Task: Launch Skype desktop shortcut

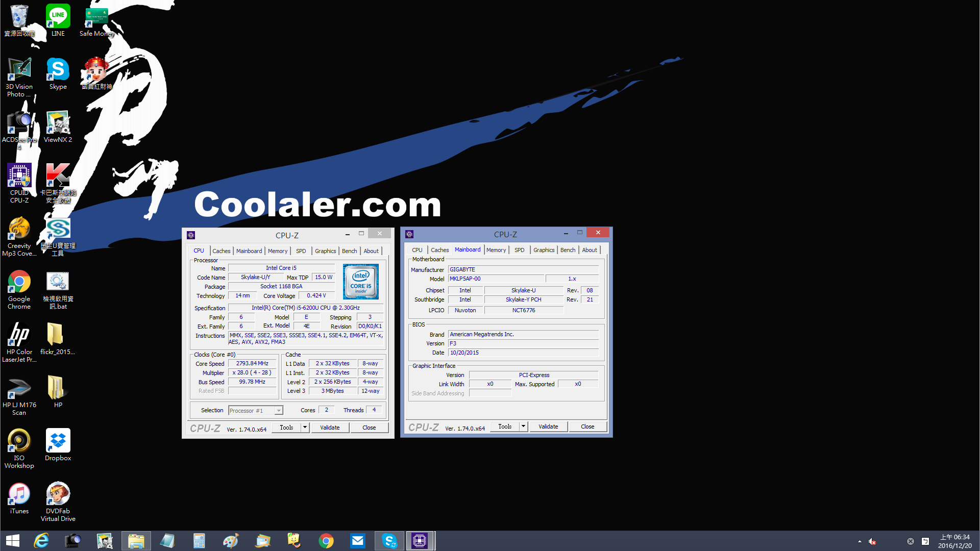Action: pos(58,74)
